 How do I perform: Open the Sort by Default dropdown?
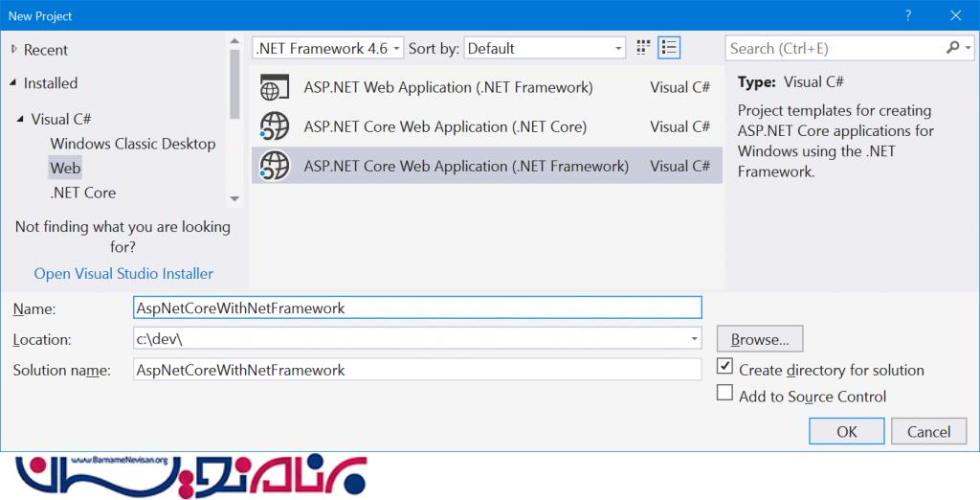pos(545,48)
